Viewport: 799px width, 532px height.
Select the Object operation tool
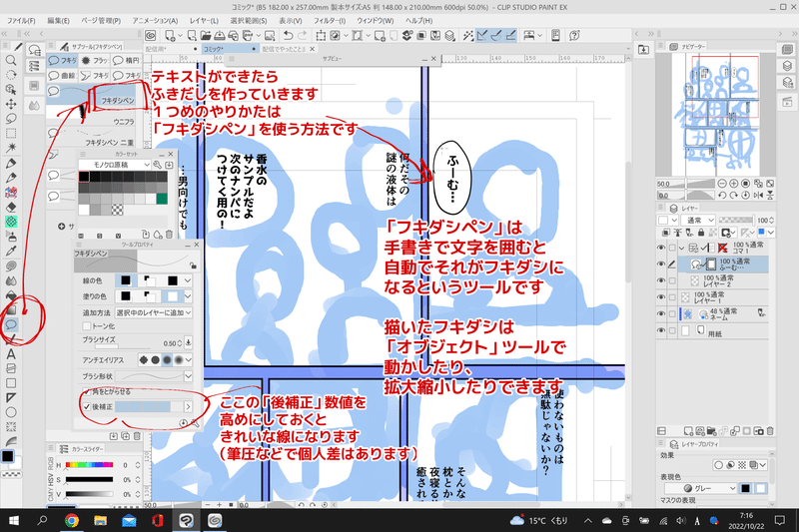(x=10, y=90)
